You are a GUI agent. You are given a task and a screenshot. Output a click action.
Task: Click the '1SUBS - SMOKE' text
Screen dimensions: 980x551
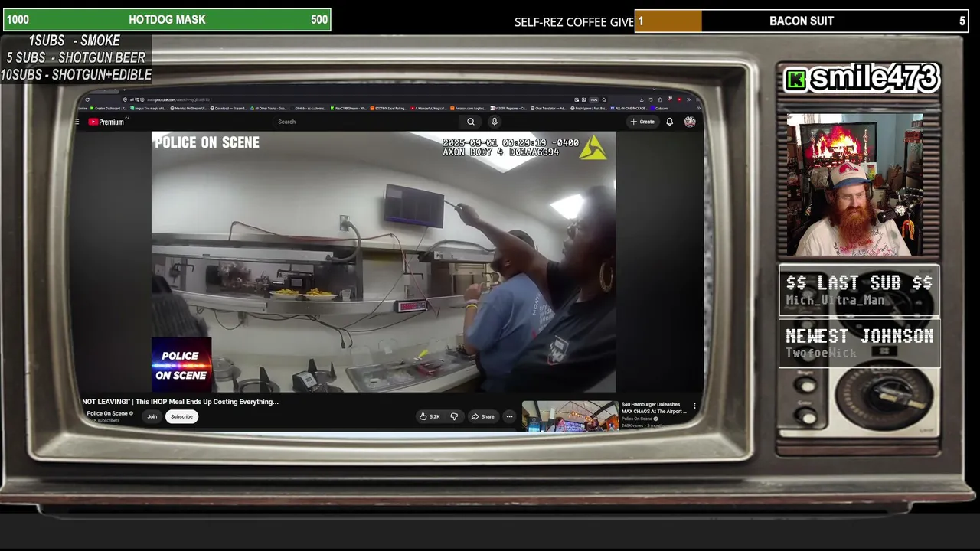point(74,41)
